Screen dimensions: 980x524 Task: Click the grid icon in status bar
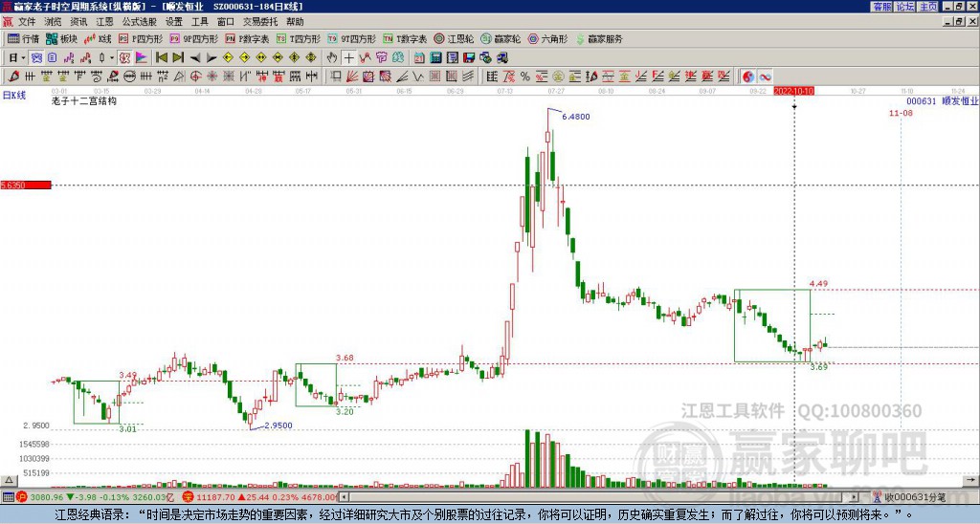8,497
